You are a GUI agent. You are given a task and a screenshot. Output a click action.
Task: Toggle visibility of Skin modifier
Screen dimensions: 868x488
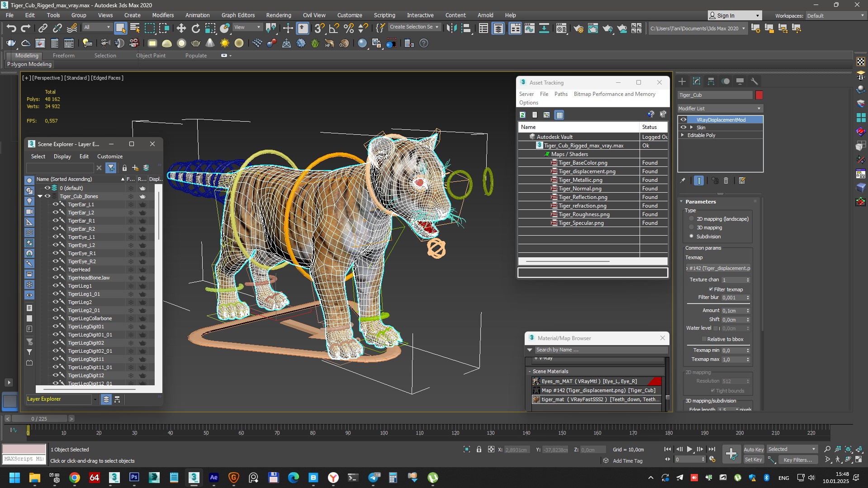[683, 128]
